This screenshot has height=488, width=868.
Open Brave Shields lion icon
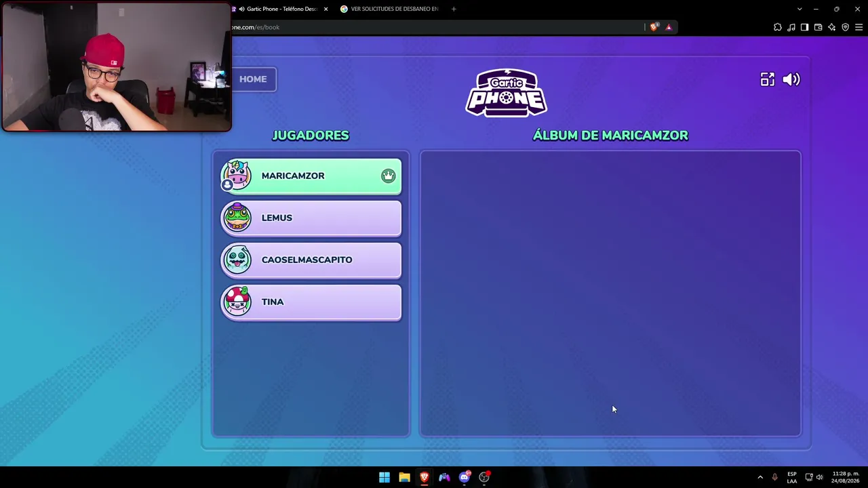pos(654,27)
